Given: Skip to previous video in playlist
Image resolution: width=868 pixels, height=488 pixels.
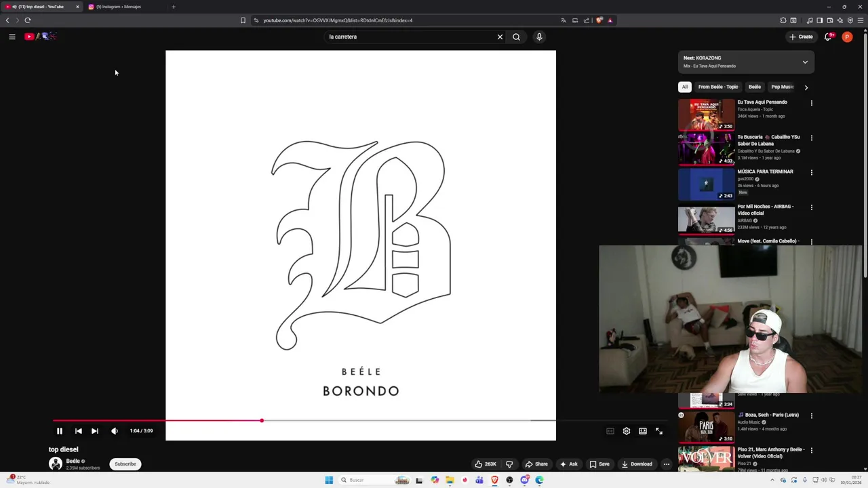Looking at the screenshot, I should 79,431.
